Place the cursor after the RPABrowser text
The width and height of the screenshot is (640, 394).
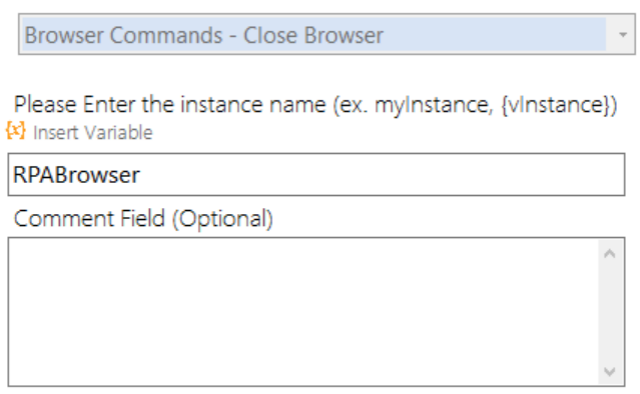coord(141,175)
